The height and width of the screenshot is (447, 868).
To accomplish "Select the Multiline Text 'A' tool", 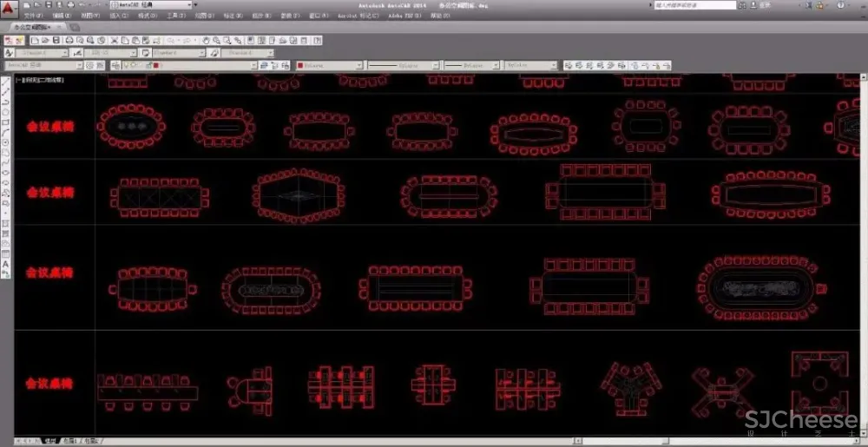I will coord(6,264).
